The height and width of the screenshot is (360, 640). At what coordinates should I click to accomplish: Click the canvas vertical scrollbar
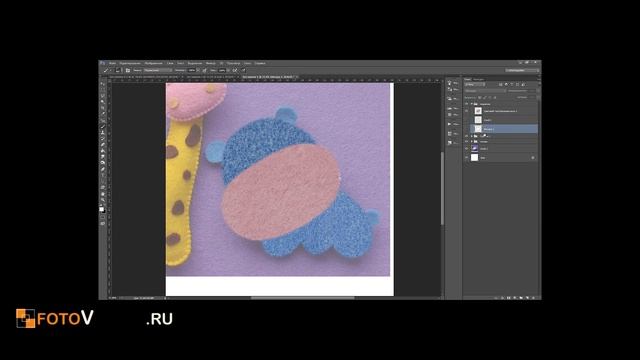[x=442, y=188]
